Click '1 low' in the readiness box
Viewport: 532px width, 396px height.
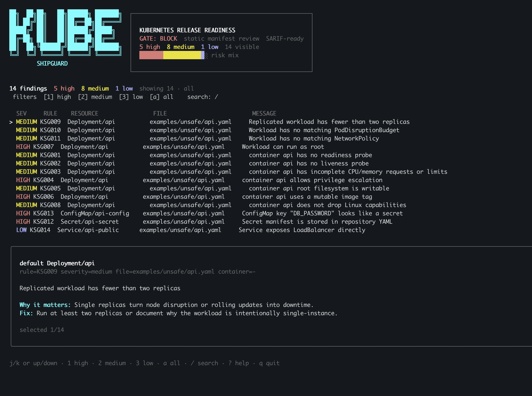tap(210, 47)
